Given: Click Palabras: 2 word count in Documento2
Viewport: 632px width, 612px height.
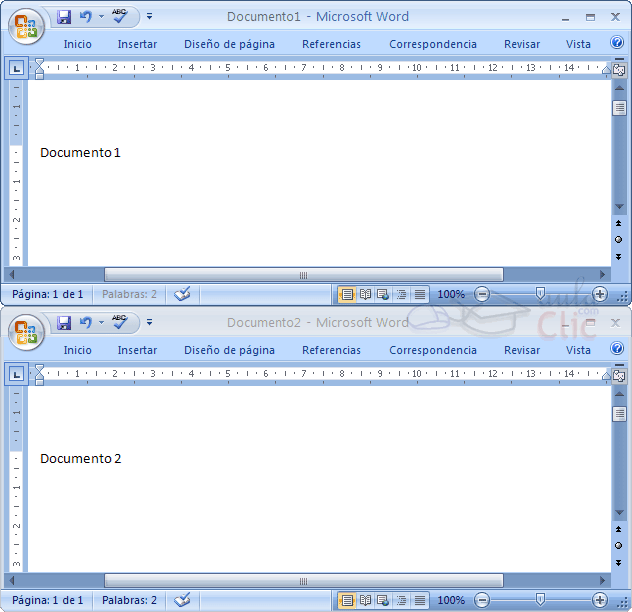Looking at the screenshot, I should click(x=129, y=600).
